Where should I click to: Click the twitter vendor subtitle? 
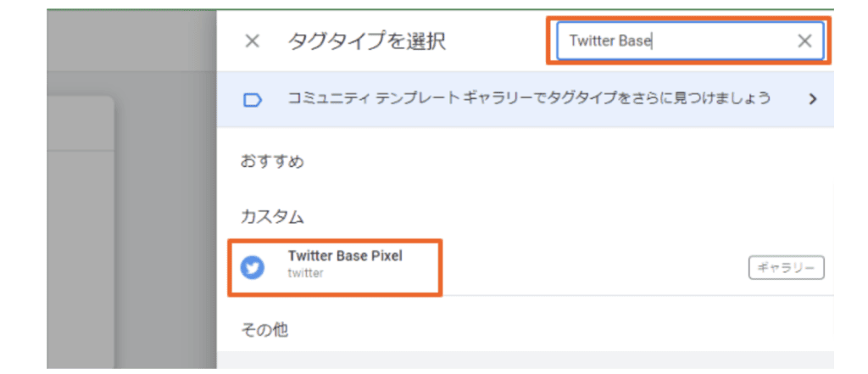(x=305, y=272)
